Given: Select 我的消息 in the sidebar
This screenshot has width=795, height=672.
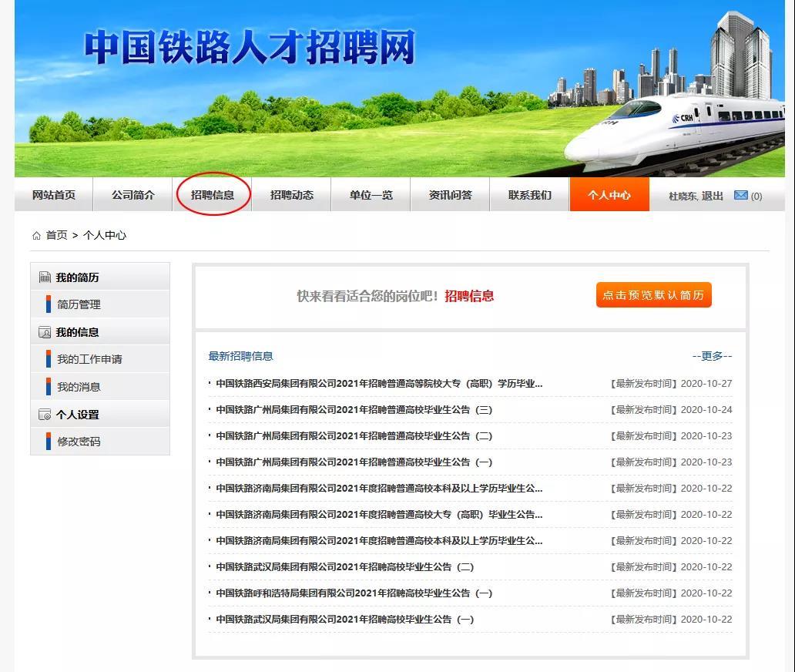Looking at the screenshot, I should (79, 387).
